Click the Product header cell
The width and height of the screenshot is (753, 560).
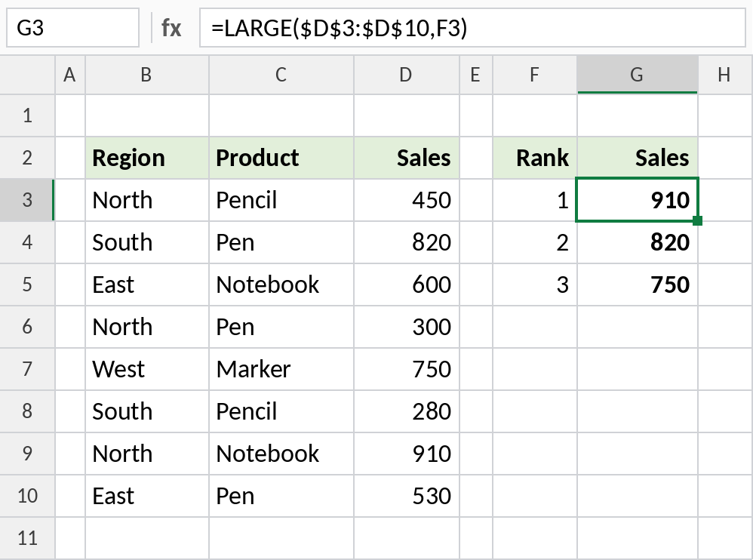click(x=281, y=158)
